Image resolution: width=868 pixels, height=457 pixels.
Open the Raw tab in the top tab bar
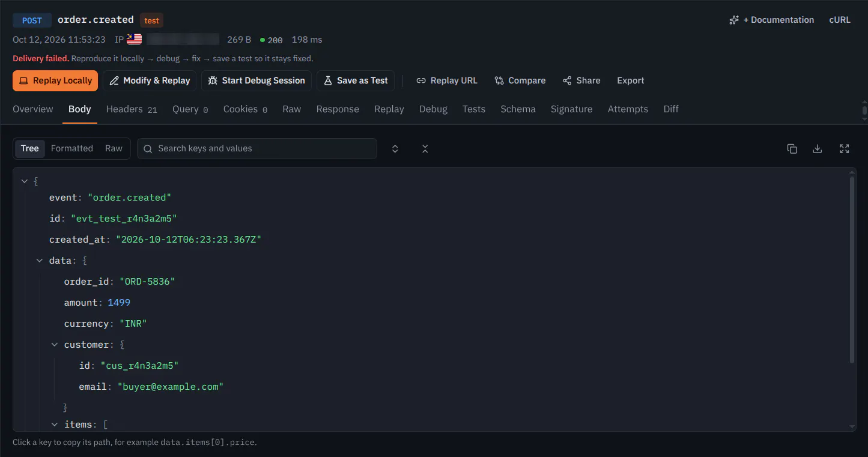292,109
